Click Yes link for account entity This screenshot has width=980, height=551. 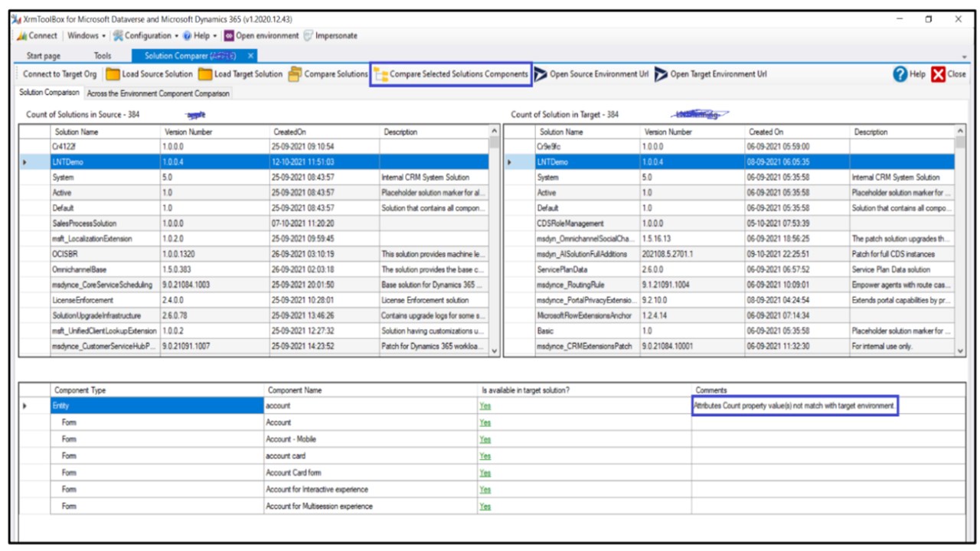485,406
